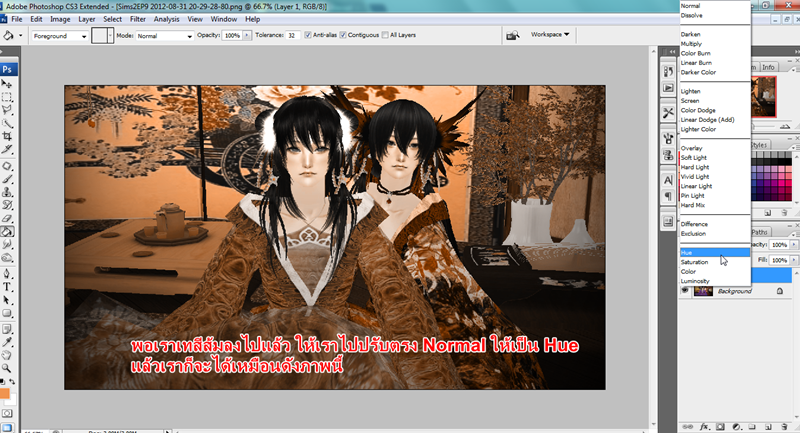Select the Magic Wand tool
The width and height of the screenshot is (800, 433).
pyautogui.click(x=7, y=123)
